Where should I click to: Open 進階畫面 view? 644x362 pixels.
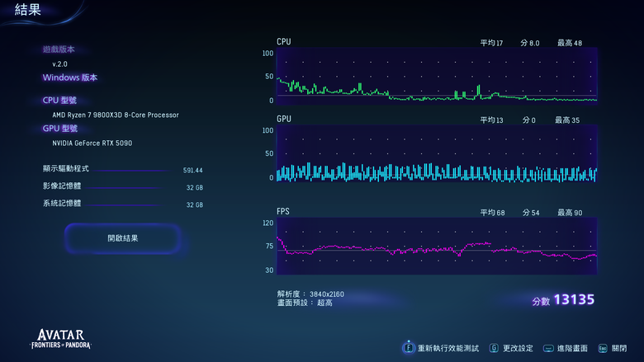(572, 348)
